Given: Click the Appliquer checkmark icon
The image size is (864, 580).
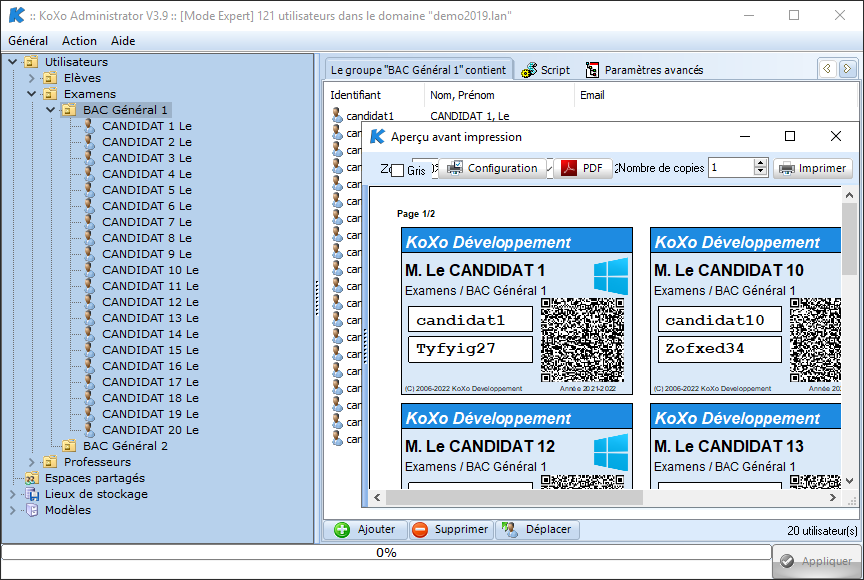Looking at the screenshot, I should (787, 561).
